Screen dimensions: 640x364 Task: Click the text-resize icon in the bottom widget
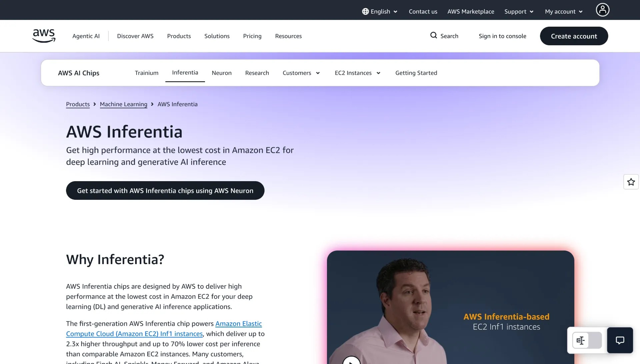tap(580, 340)
